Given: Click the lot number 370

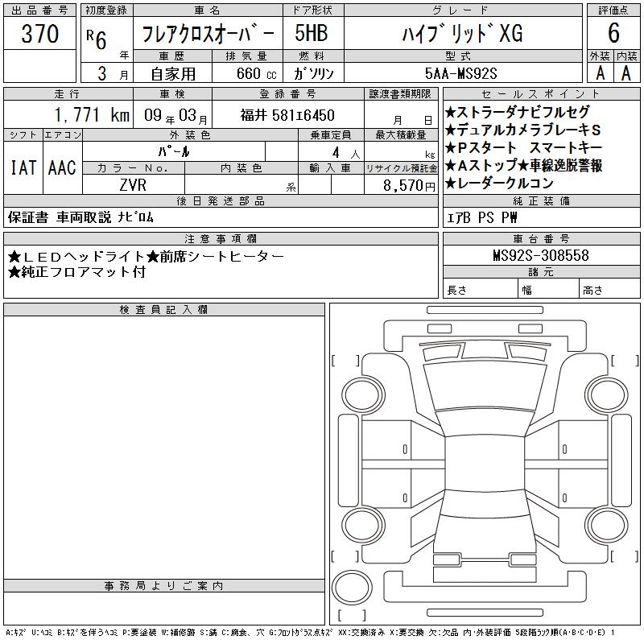Looking at the screenshot, I should tap(39, 33).
